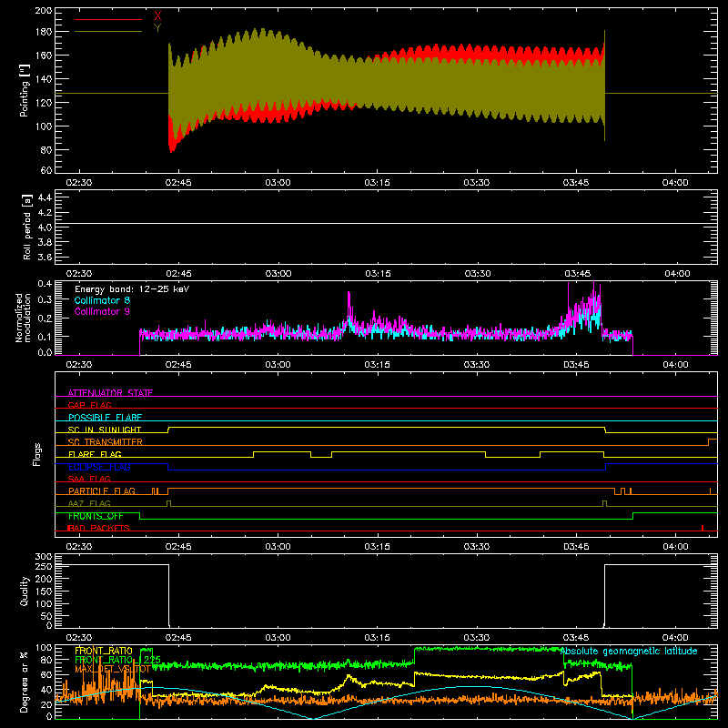Image resolution: width=728 pixels, height=728 pixels.
Task: Select the olive "Y" legend label
Action: [157, 27]
